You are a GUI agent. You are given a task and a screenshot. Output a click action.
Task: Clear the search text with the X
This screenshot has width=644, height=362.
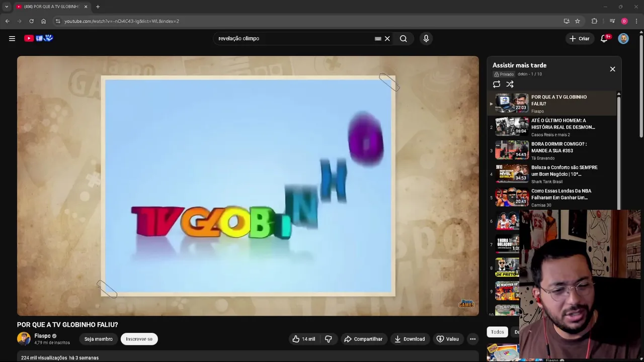[387, 39]
